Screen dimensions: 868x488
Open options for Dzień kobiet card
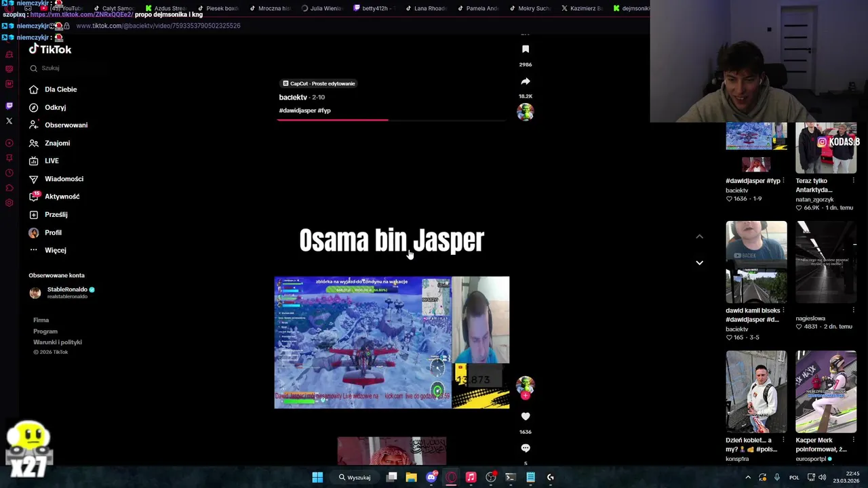pyautogui.click(x=784, y=441)
